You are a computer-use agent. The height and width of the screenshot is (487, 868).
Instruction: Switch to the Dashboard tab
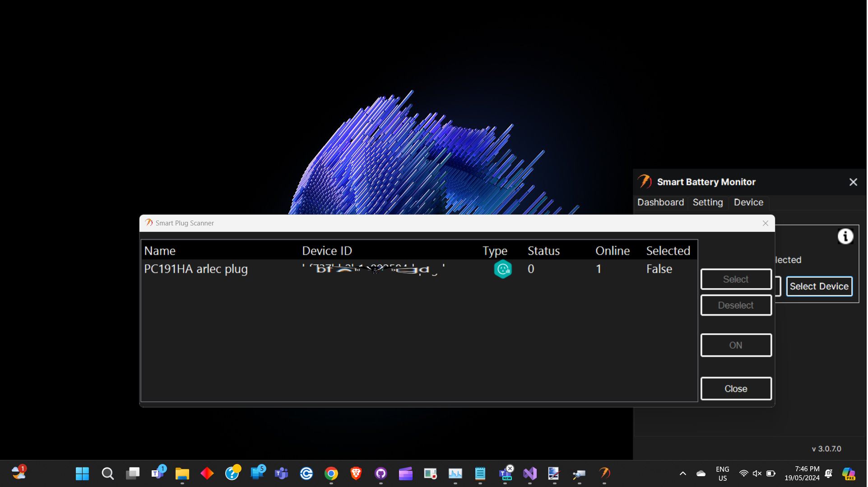coord(660,202)
